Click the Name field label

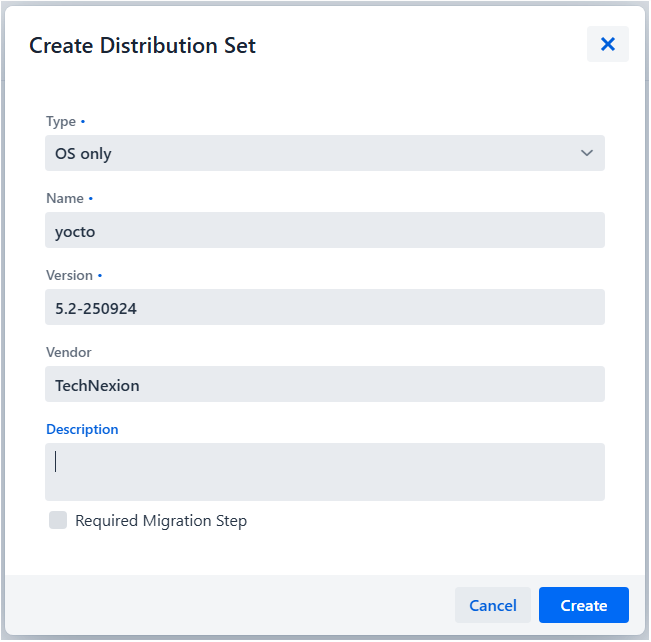(65, 198)
